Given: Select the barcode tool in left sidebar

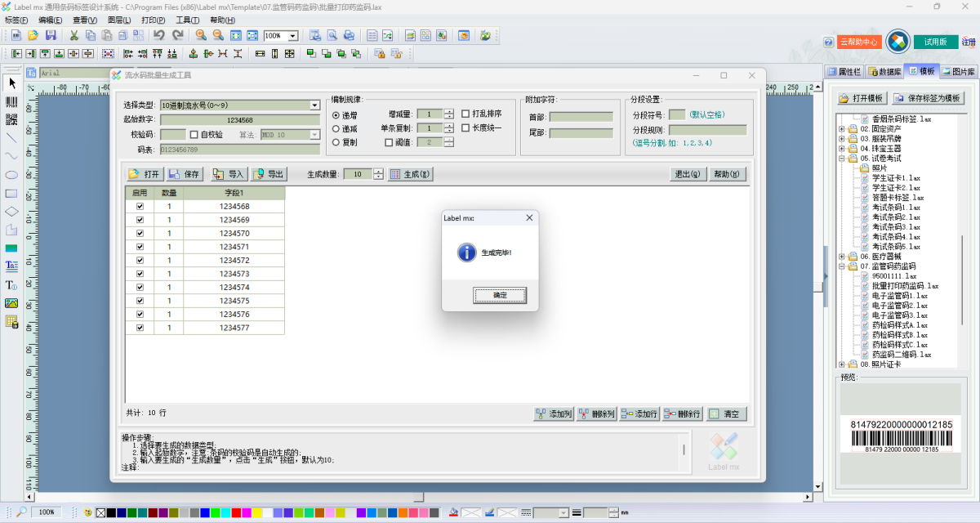Looking at the screenshot, I should pyautogui.click(x=11, y=102).
